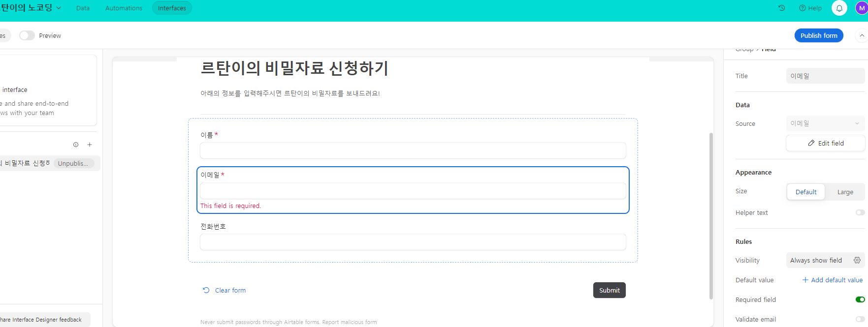Click the Help question mark button
The image size is (868, 327).
coord(810,8)
